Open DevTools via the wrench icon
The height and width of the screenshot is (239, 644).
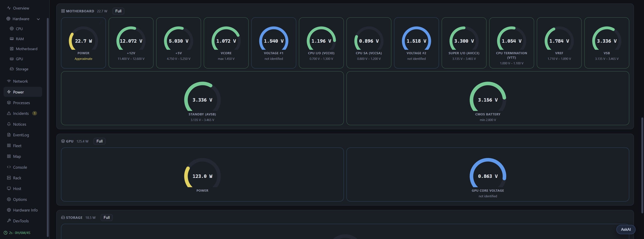tap(9, 220)
